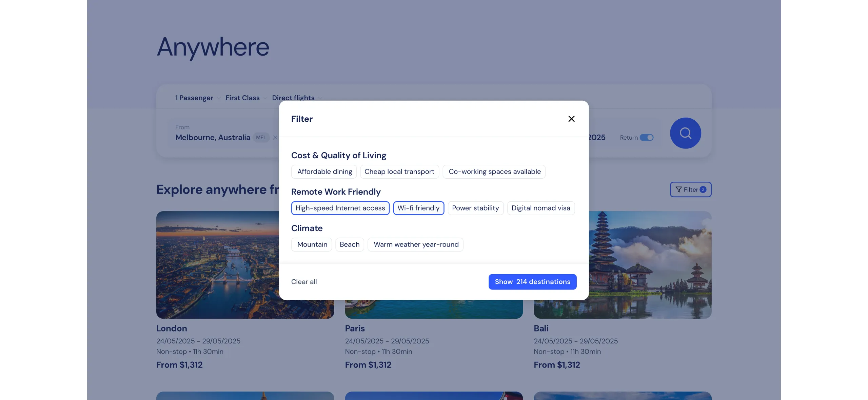The height and width of the screenshot is (400, 868).
Task: Open the Bali destination photo
Action: point(650,265)
